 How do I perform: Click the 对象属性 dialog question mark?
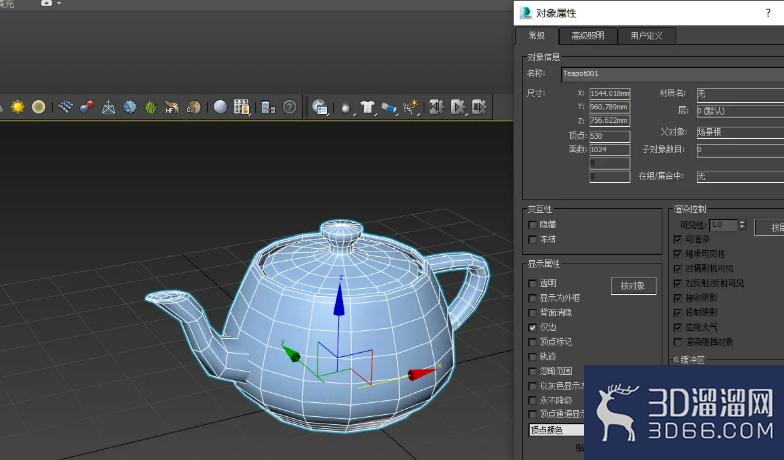(768, 13)
